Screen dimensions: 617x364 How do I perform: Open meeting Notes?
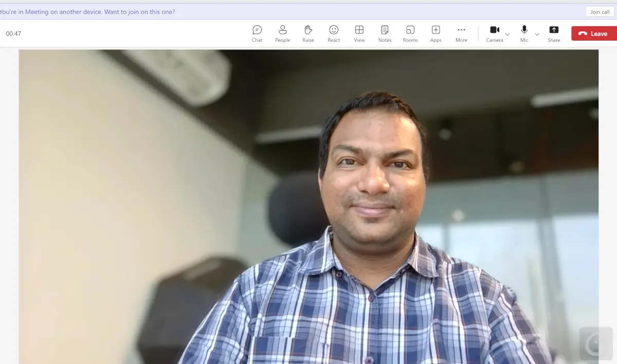pos(385,33)
